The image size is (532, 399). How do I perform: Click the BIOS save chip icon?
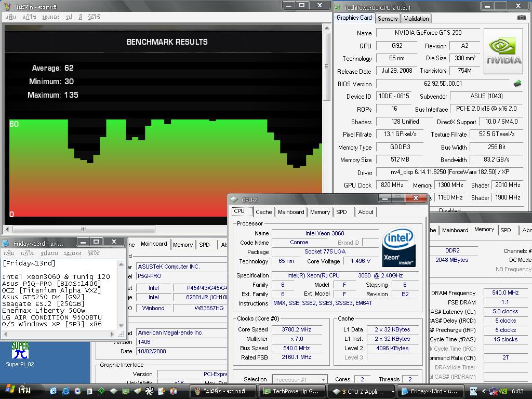pos(517,84)
